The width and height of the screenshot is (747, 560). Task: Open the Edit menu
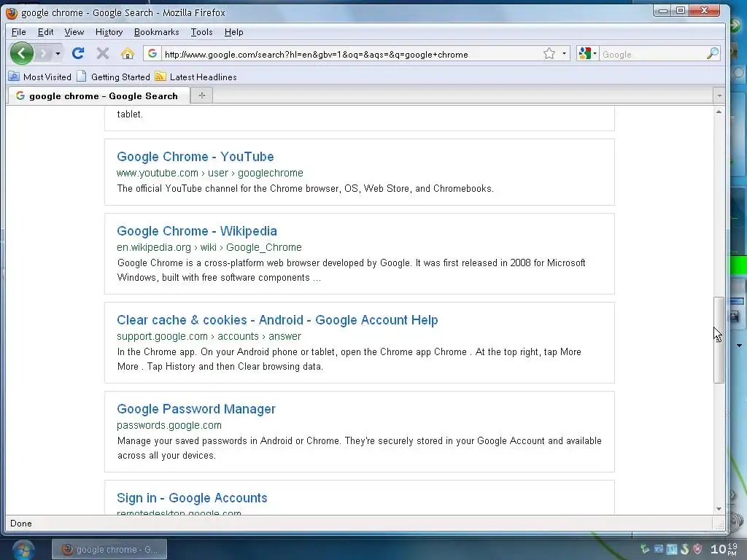pos(46,32)
